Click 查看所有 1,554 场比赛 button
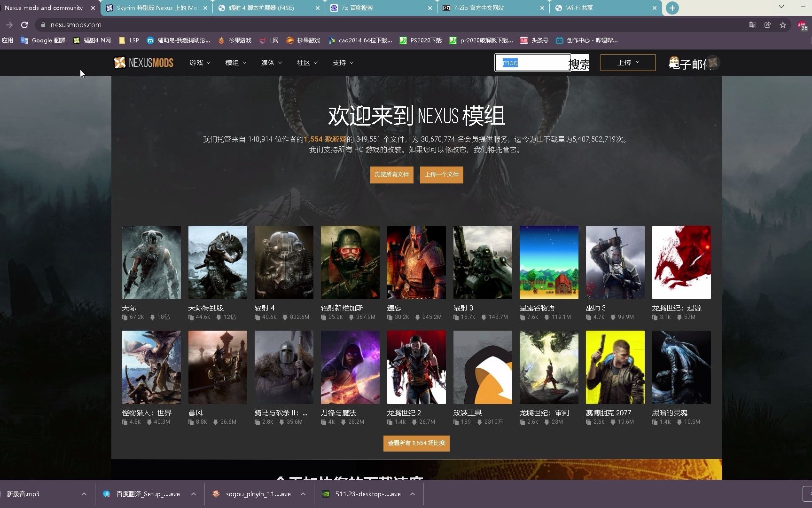Viewport: 812px width, 508px height. (x=416, y=443)
